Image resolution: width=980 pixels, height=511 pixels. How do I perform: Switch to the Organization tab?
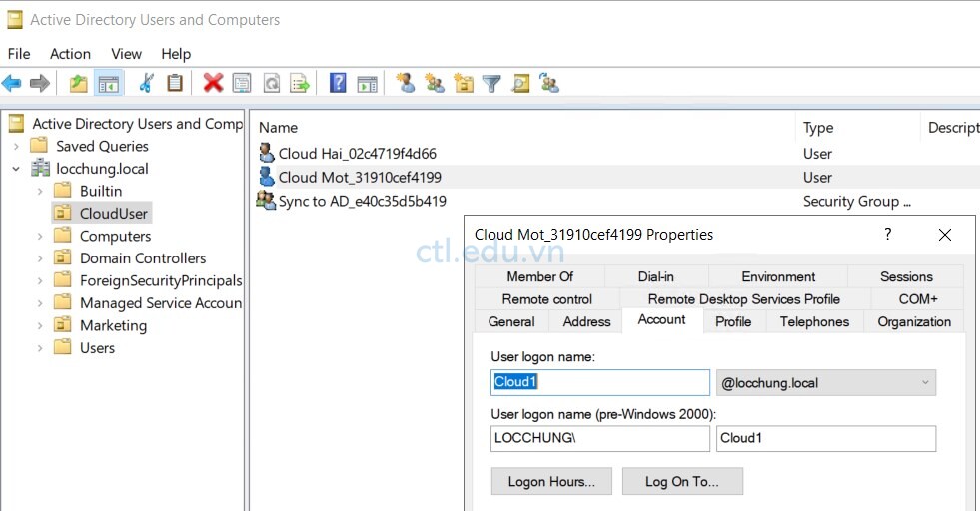click(x=914, y=321)
